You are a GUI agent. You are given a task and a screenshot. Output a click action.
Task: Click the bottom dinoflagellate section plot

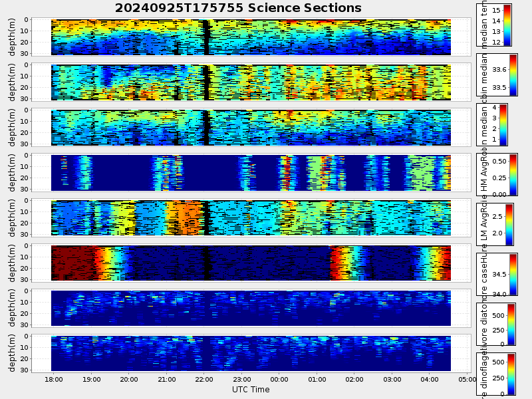click(x=251, y=353)
